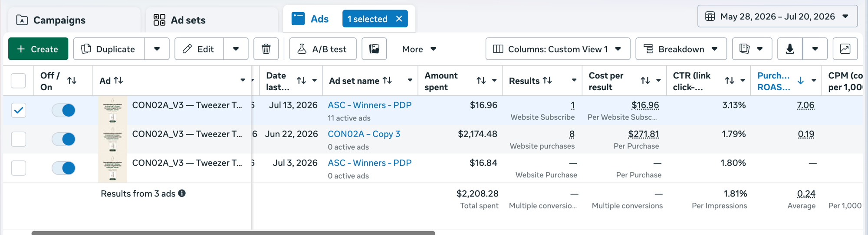Sort by Results column arrows
The width and height of the screenshot is (868, 235).
click(x=547, y=81)
